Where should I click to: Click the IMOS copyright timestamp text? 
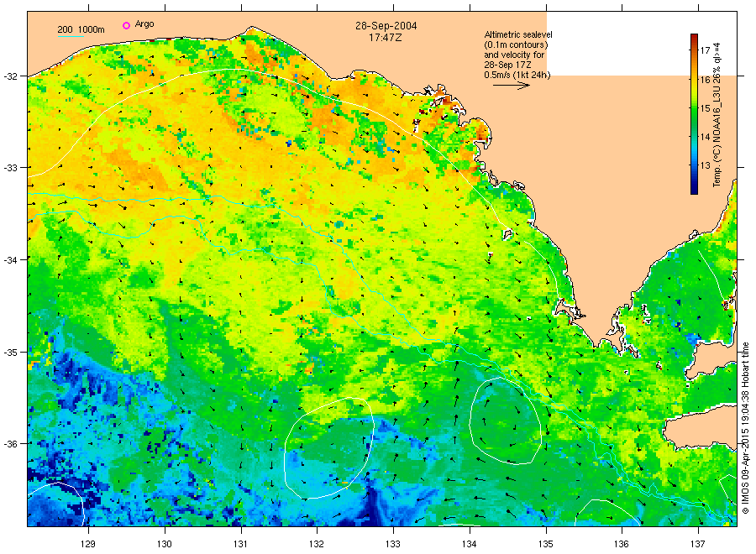click(745, 428)
